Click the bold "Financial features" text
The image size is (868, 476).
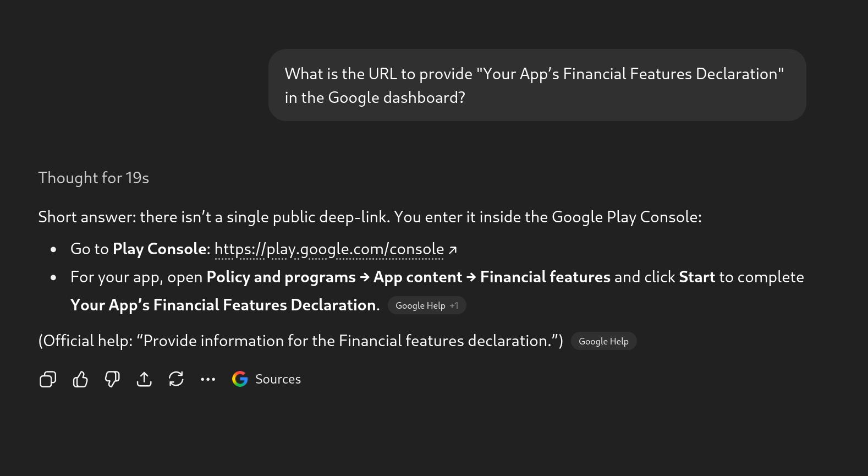click(545, 277)
